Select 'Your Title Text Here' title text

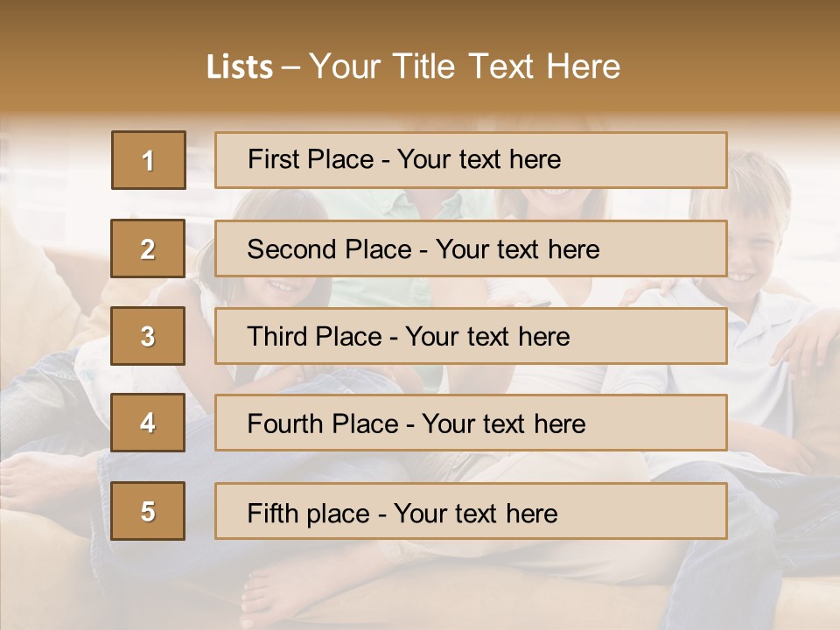coord(465,66)
